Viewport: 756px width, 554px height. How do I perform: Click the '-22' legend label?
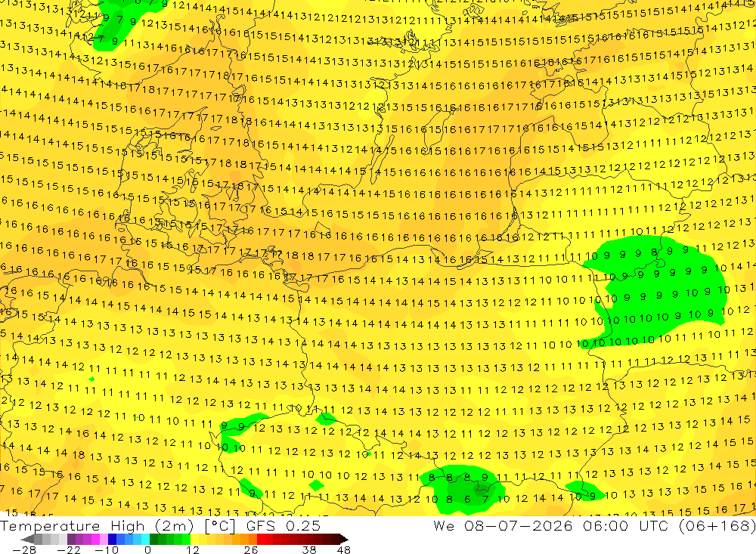[69, 550]
